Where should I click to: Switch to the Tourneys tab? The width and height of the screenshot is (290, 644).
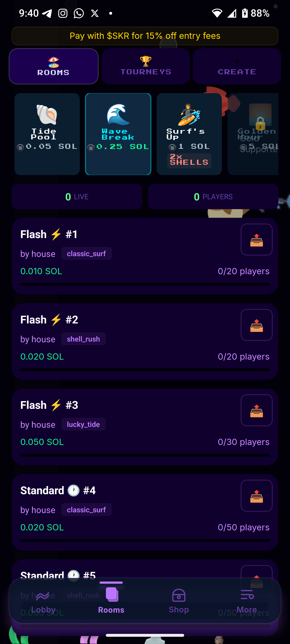point(145,66)
